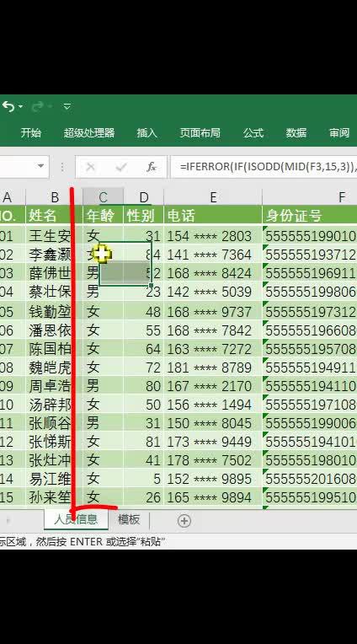Screen dimensions: 357x644
Task: Click the formula bar Enter checkmark icon
Action: pos(121,167)
